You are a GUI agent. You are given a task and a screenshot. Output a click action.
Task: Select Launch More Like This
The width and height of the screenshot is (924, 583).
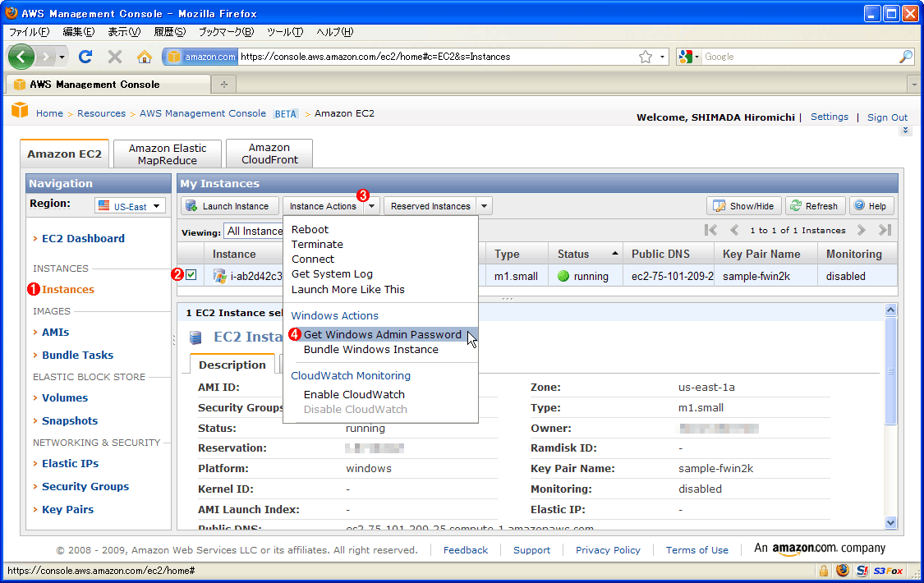point(347,289)
